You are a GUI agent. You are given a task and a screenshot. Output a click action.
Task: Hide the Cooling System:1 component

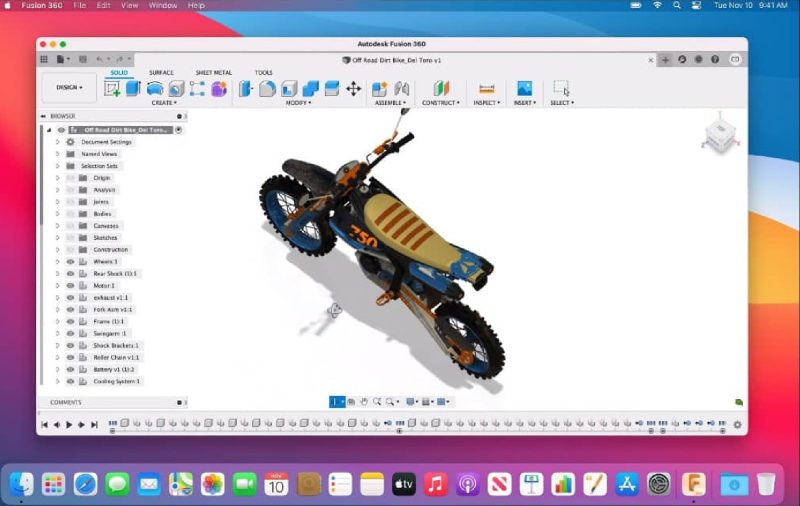(x=70, y=382)
